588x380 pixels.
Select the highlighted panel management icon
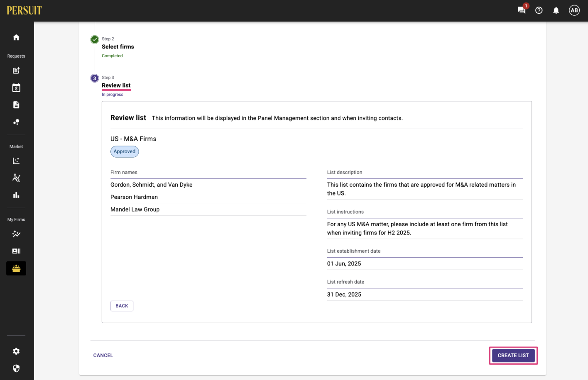(16, 268)
